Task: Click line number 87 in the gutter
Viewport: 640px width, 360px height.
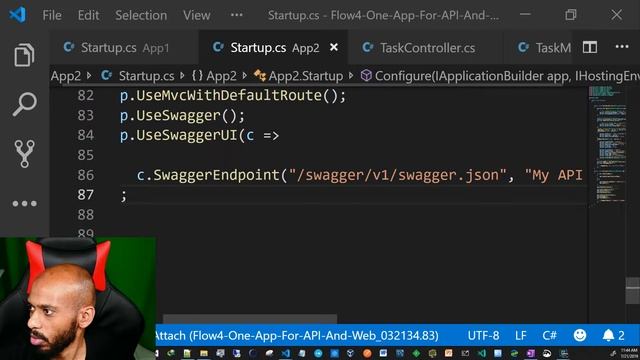Action: click(x=85, y=195)
